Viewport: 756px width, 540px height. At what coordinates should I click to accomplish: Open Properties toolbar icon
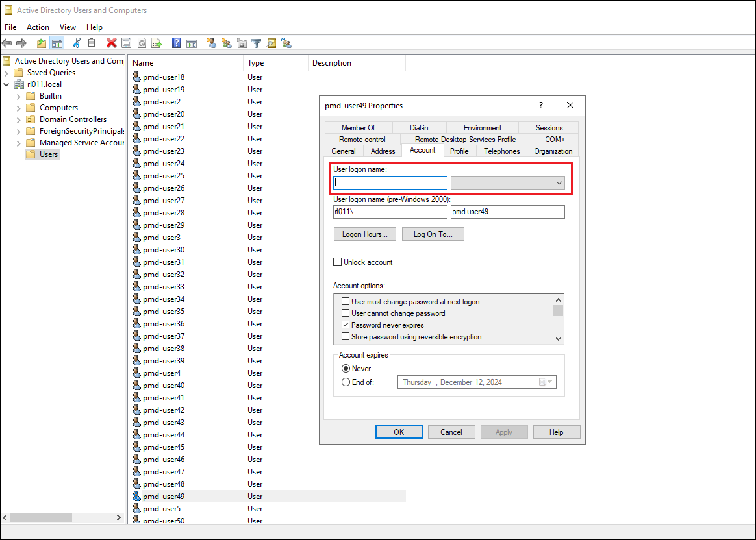tap(126, 43)
